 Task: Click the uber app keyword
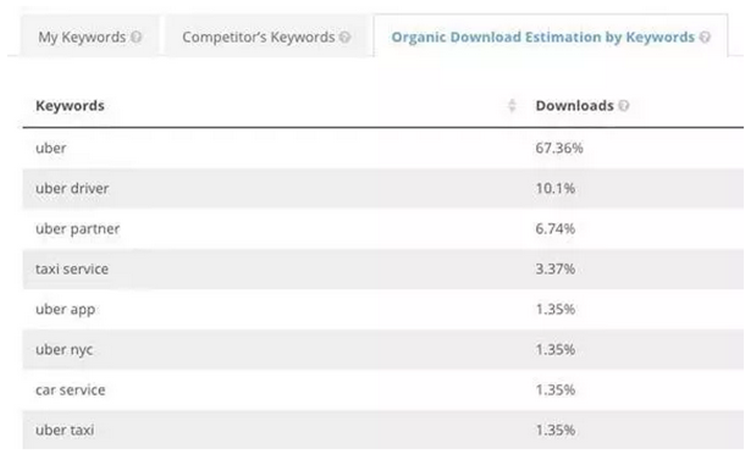66,309
